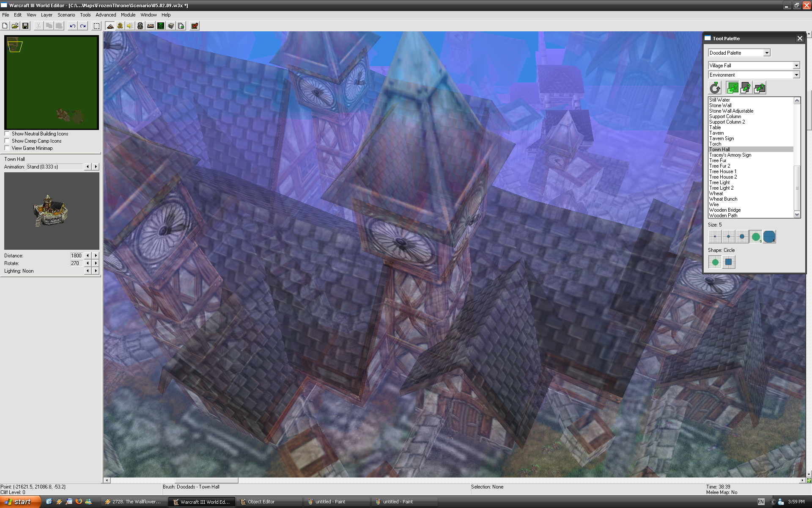812x508 pixels.
Task: Open the AI Editor module
Action: pyautogui.click(x=161, y=26)
